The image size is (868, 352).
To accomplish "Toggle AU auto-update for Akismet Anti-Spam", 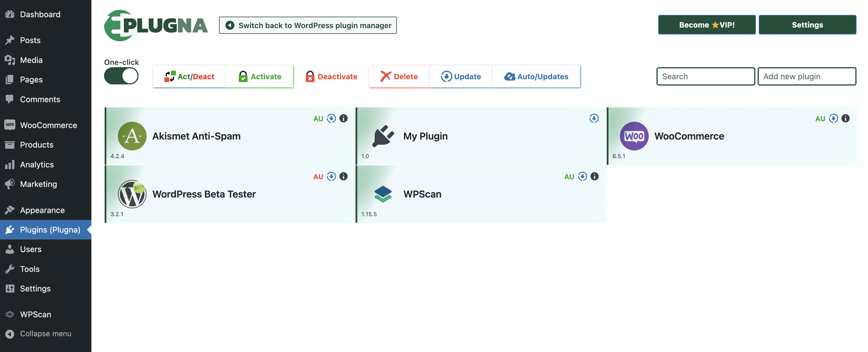I will [x=318, y=119].
